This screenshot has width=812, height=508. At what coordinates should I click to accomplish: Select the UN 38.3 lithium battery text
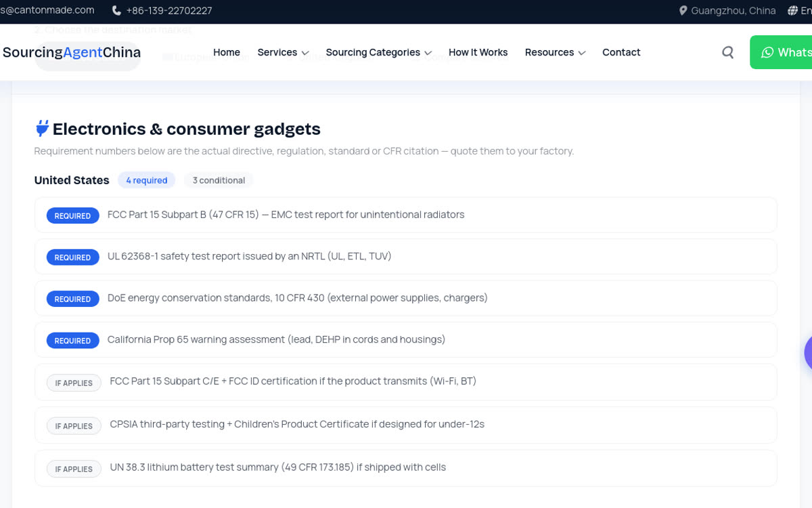(x=278, y=467)
